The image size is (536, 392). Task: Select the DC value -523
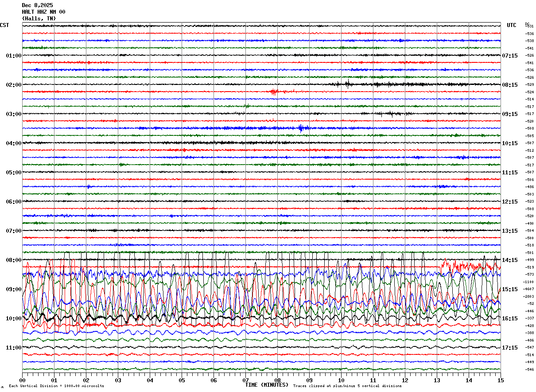[x=529, y=202]
